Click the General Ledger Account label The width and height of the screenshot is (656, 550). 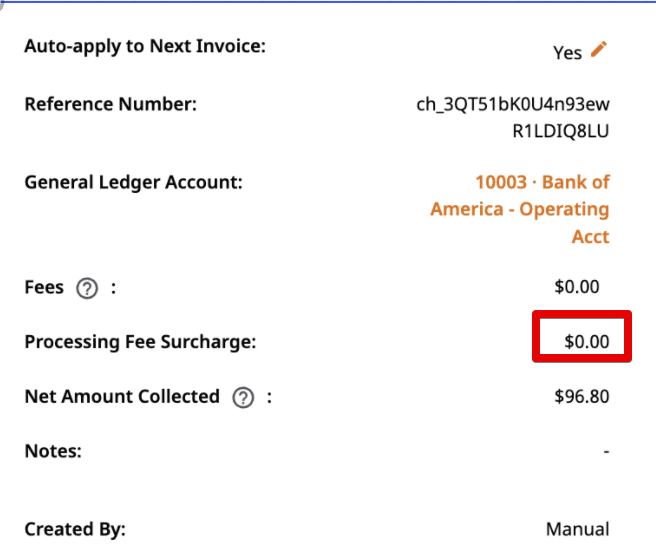tap(134, 183)
